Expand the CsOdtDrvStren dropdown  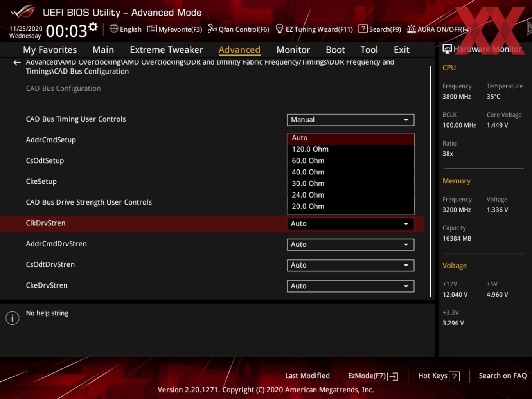[x=350, y=265]
